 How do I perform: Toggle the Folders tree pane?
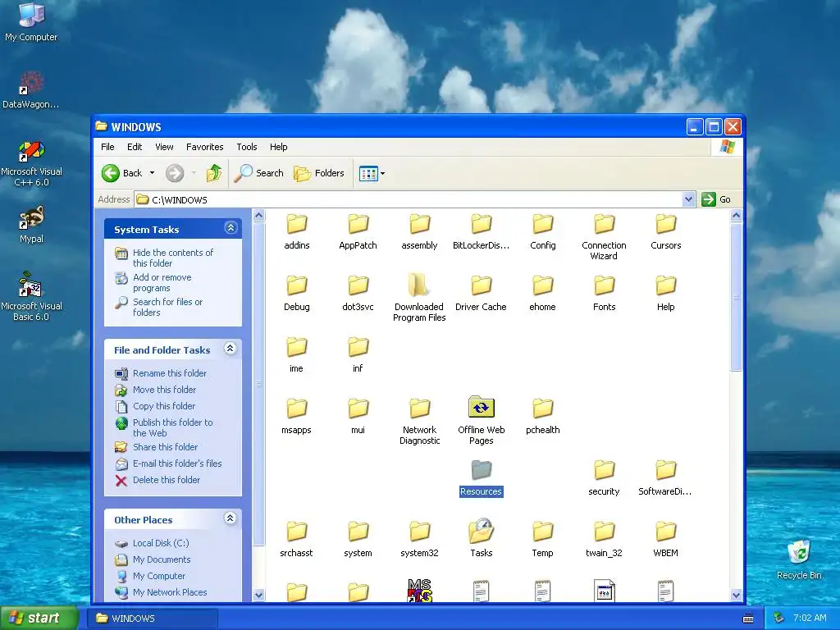click(x=319, y=173)
